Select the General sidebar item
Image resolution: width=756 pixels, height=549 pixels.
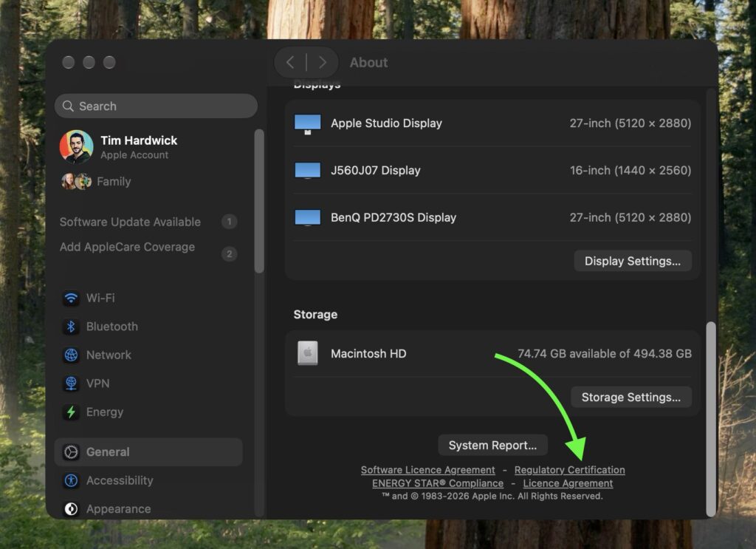148,452
